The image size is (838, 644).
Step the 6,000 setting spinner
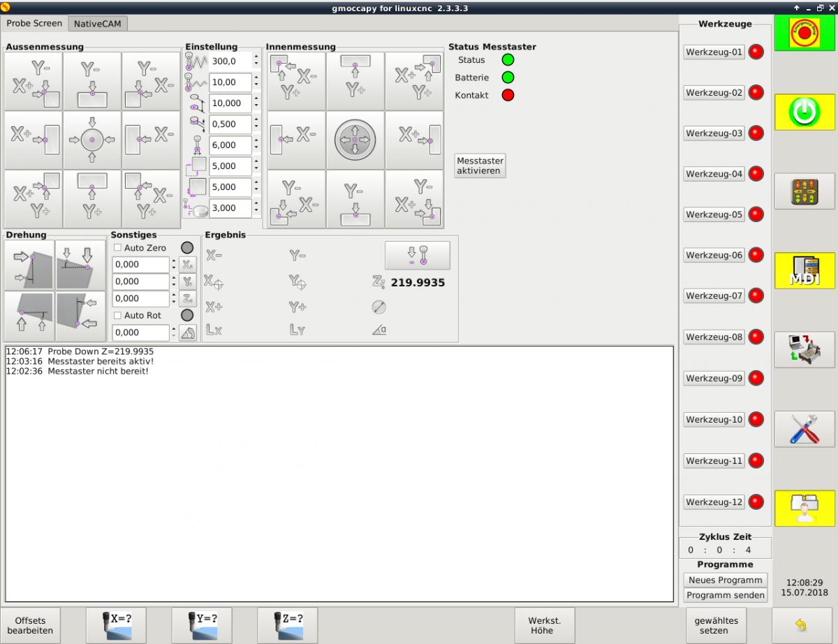click(x=256, y=145)
